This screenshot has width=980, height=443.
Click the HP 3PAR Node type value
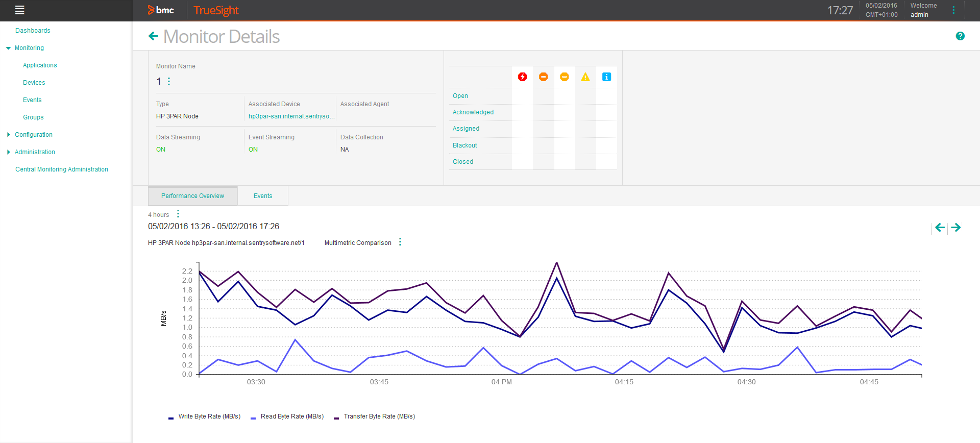click(177, 116)
